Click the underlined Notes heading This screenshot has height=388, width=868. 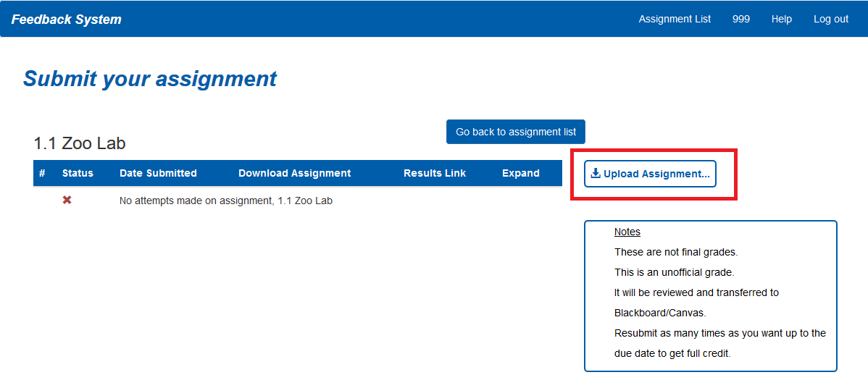627,232
